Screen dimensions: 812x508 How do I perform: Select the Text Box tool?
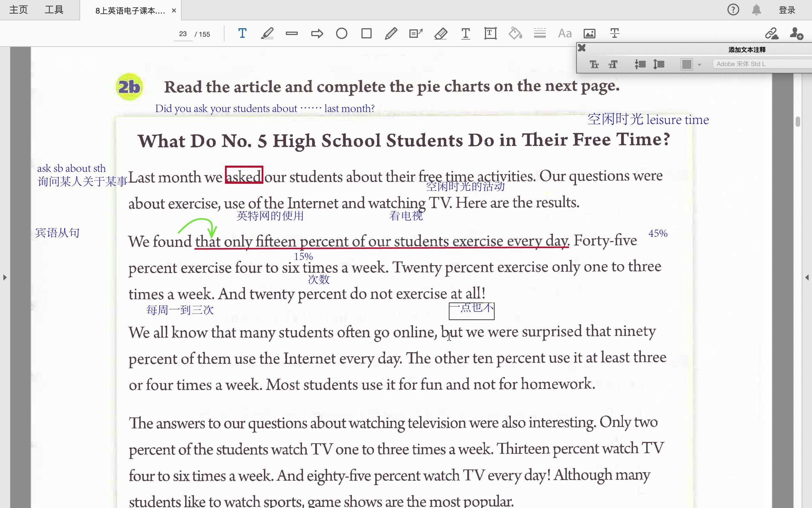[x=491, y=34]
